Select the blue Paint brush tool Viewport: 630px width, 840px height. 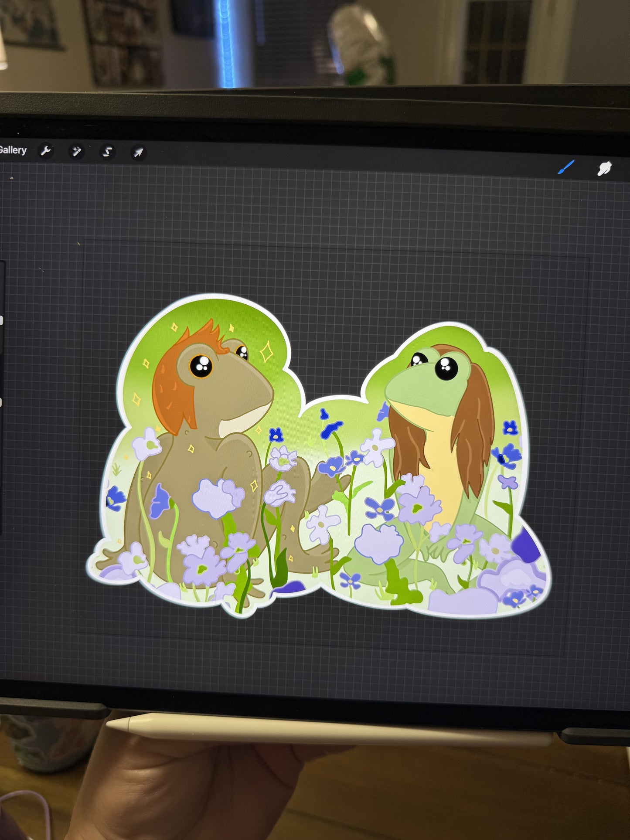[x=566, y=167]
